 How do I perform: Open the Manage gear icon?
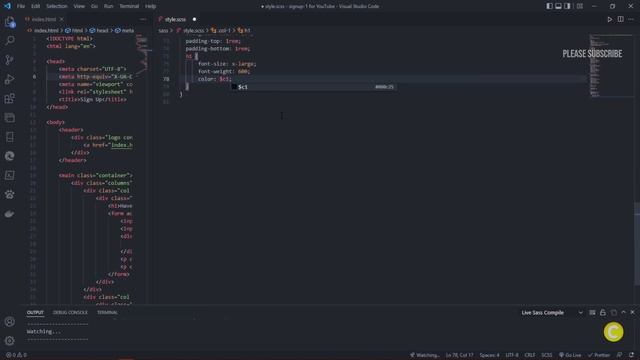(x=9, y=341)
